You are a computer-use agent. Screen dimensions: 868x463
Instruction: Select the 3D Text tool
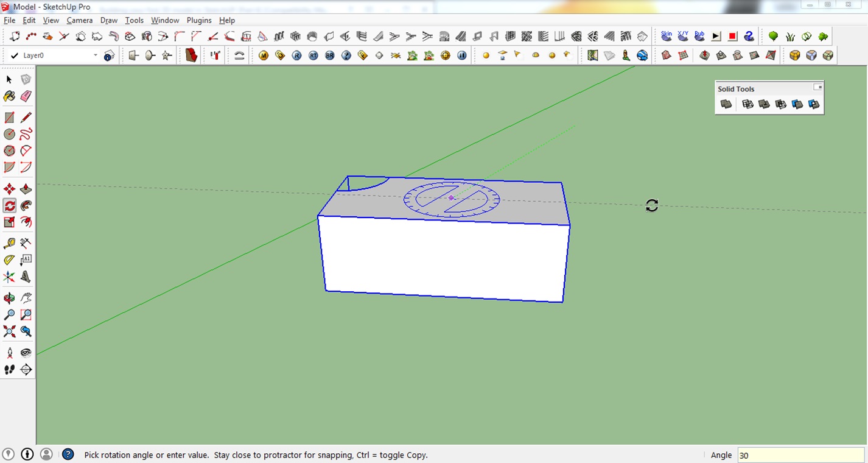(26, 277)
